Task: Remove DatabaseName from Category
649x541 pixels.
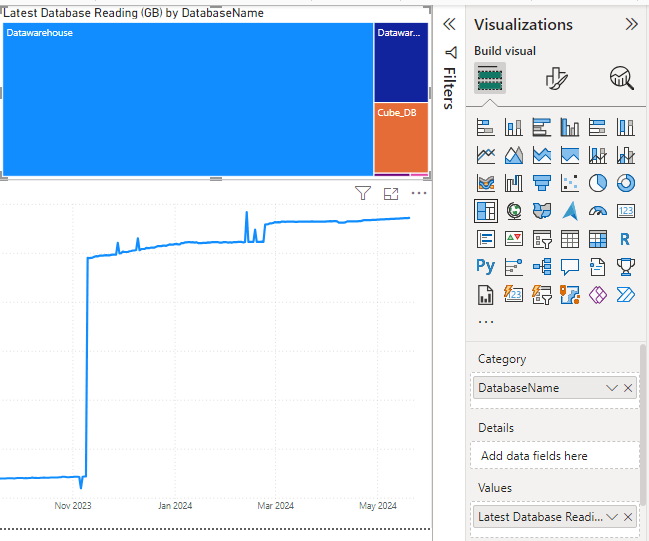Action: coord(628,388)
